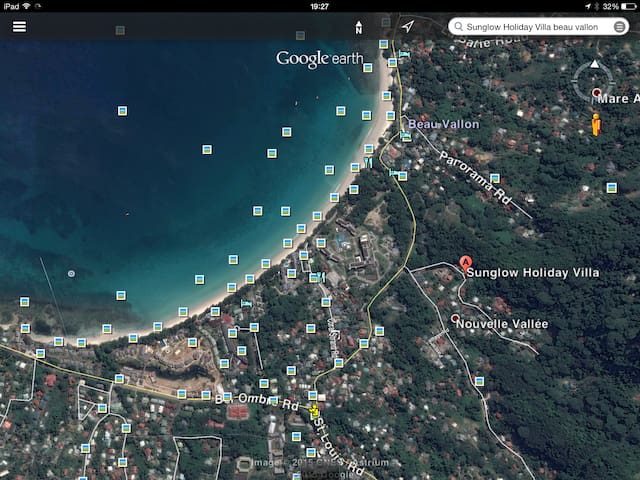
Task: Tap red marker A for Sunglow Holiday Villa
Action: [x=466, y=262]
